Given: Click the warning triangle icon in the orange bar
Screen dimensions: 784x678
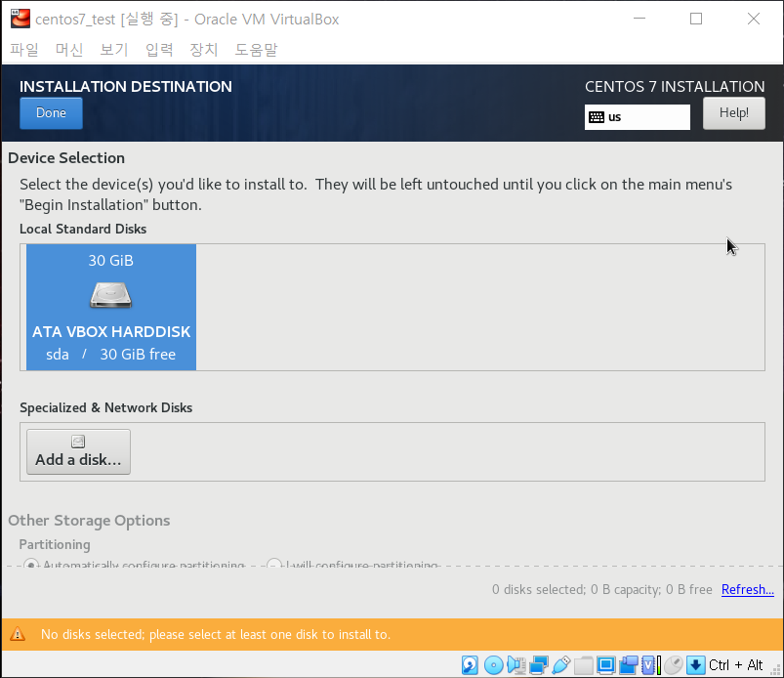Looking at the screenshot, I should click(x=18, y=634).
